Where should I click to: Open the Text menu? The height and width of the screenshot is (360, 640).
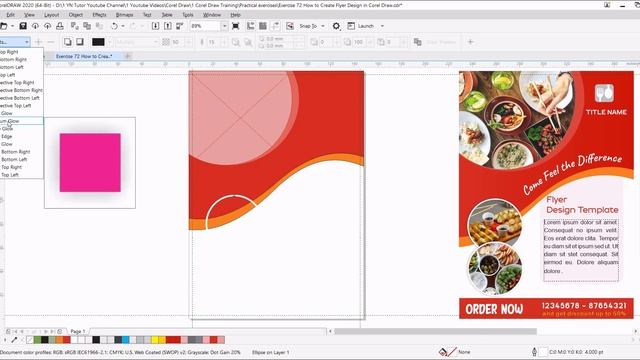(147, 15)
